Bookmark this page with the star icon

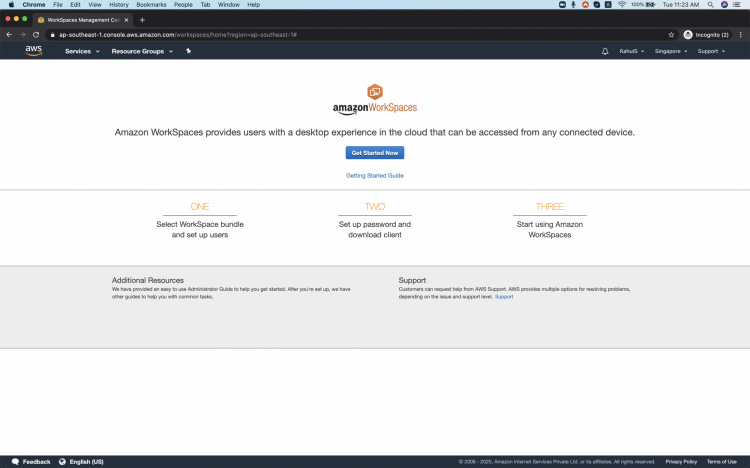click(671, 34)
